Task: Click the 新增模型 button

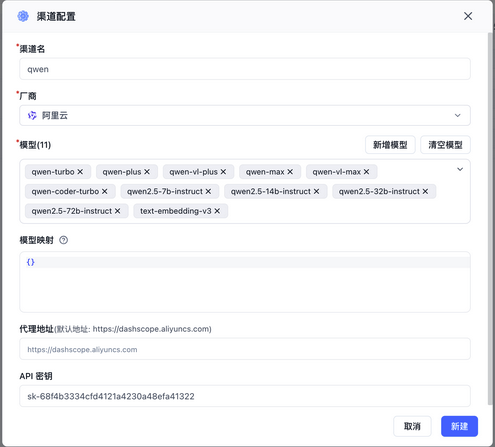Action: pyautogui.click(x=390, y=145)
